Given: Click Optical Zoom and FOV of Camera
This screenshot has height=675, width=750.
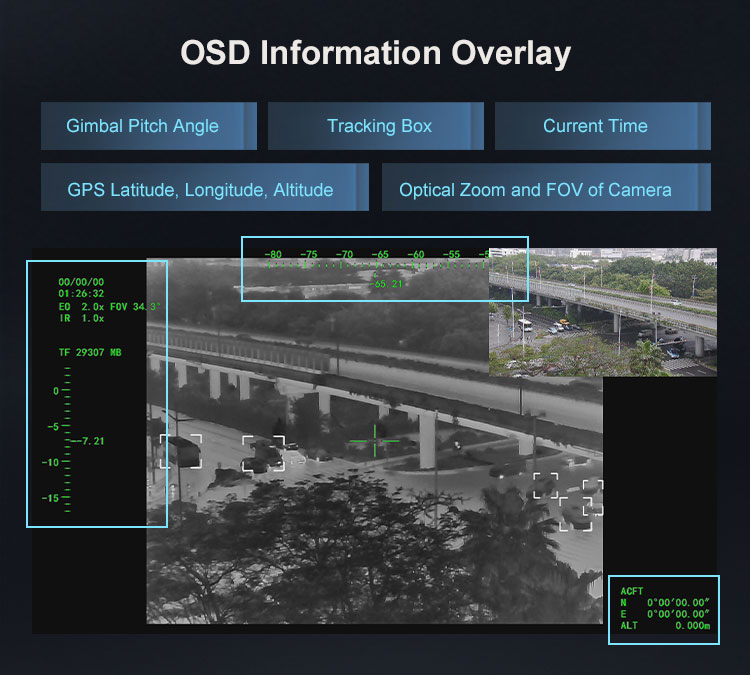Looking at the screenshot, I should pyautogui.click(x=535, y=189).
